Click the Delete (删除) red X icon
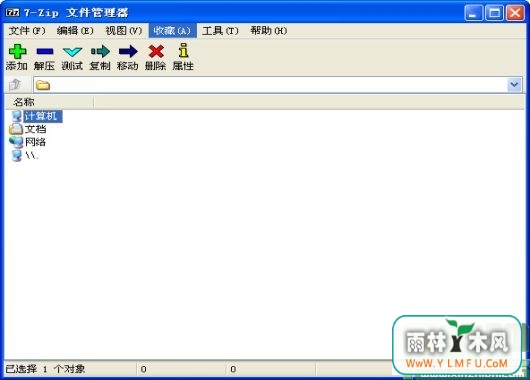The width and height of the screenshot is (530, 380). [x=156, y=51]
